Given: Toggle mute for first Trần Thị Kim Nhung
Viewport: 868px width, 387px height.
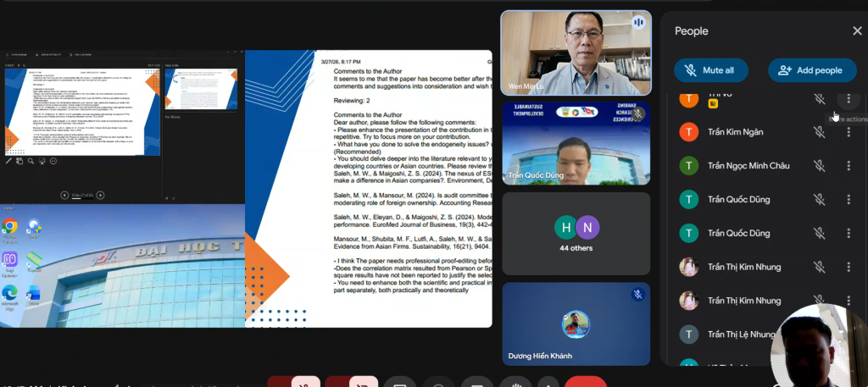Looking at the screenshot, I should (x=819, y=267).
